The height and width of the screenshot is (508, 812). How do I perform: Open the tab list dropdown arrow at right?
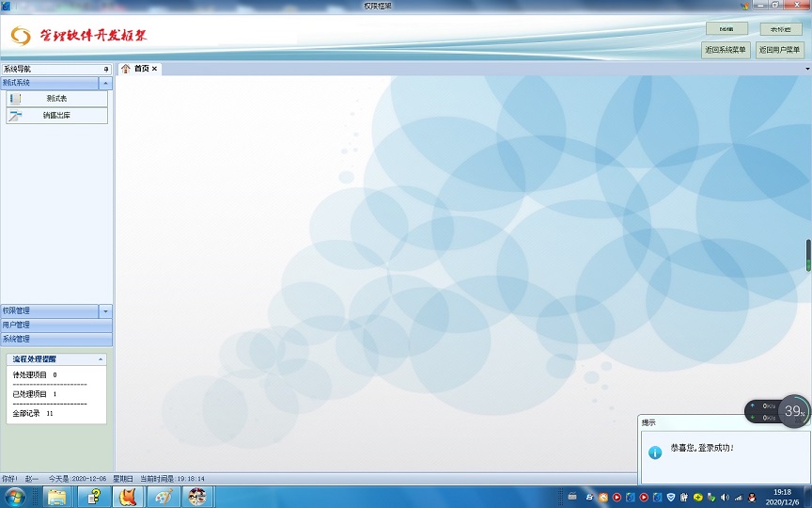[807, 69]
